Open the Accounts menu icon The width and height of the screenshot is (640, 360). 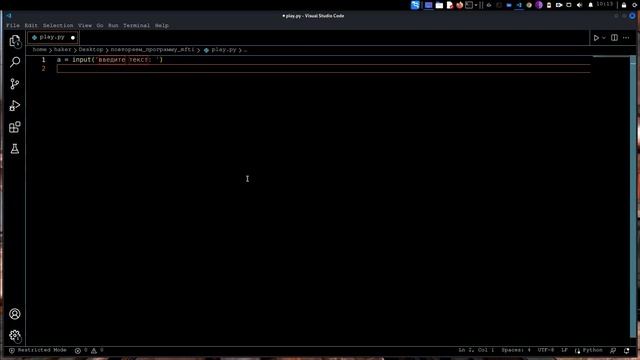tap(15, 314)
